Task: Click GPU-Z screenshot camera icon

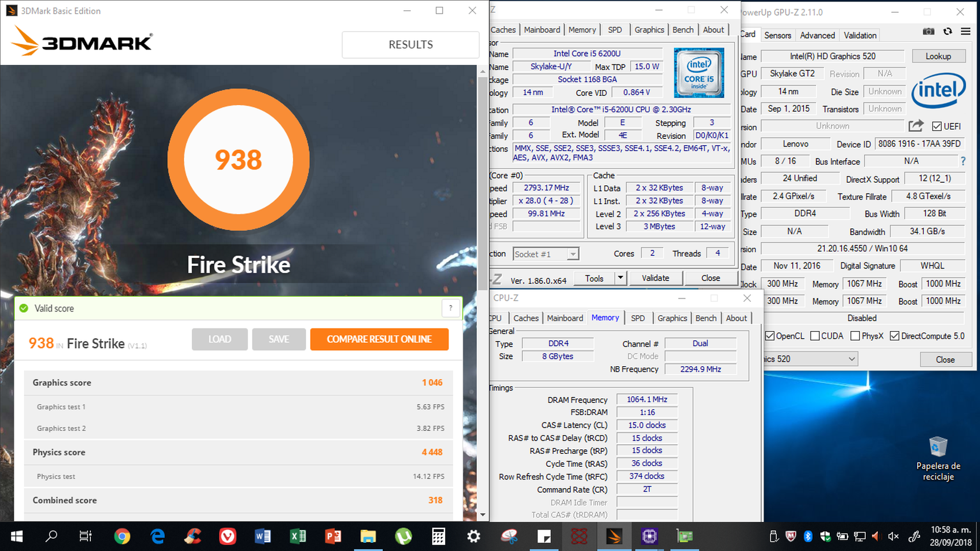Action: click(x=928, y=32)
